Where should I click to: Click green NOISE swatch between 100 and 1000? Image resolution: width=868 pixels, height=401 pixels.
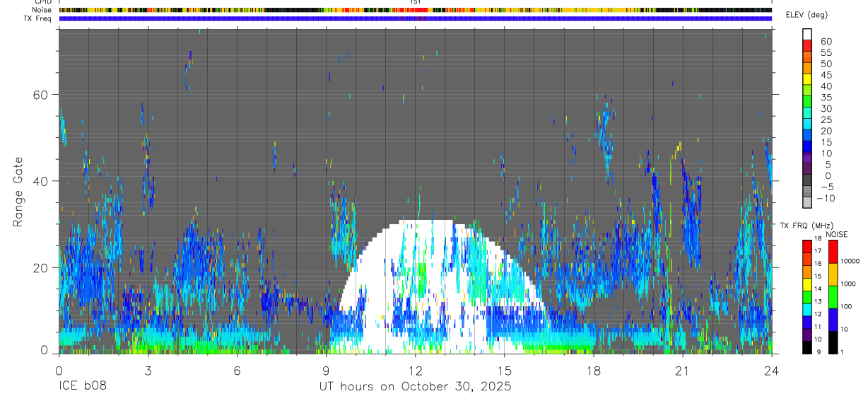point(833,296)
